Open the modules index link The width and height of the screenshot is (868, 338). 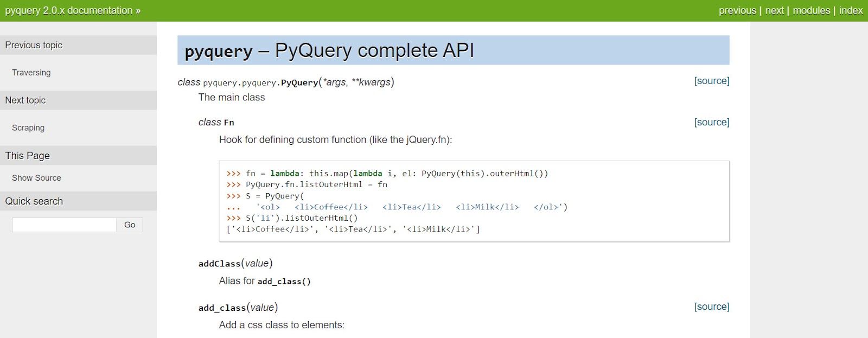(811, 10)
